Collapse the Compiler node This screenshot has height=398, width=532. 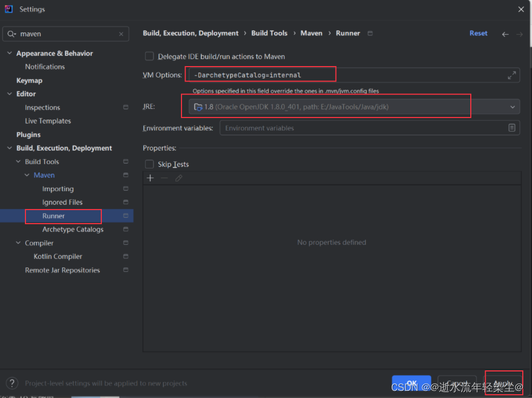[x=18, y=243]
